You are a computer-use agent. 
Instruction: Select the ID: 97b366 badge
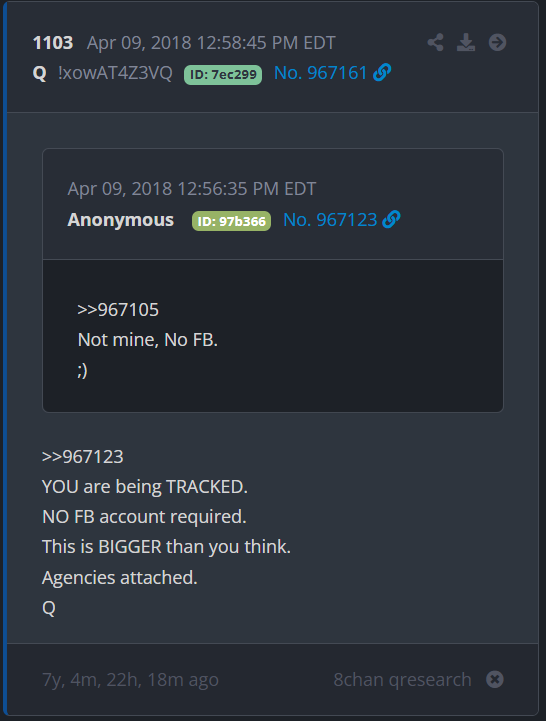tap(231, 221)
